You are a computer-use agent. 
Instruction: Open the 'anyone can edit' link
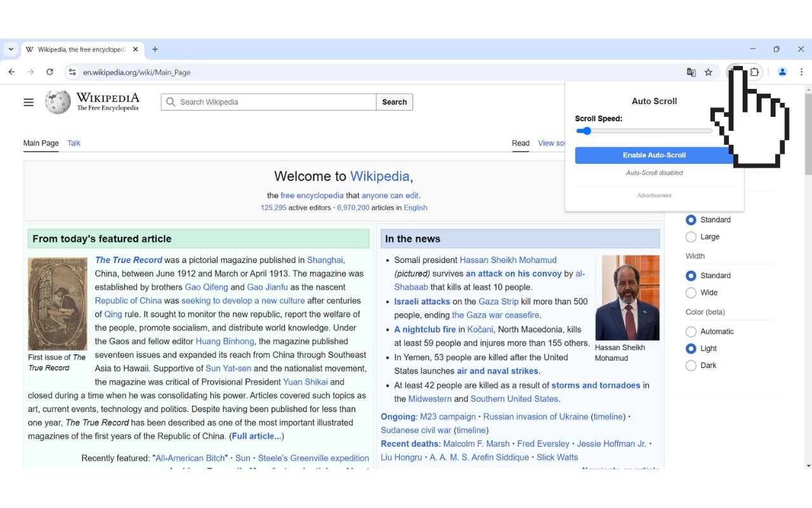390,196
